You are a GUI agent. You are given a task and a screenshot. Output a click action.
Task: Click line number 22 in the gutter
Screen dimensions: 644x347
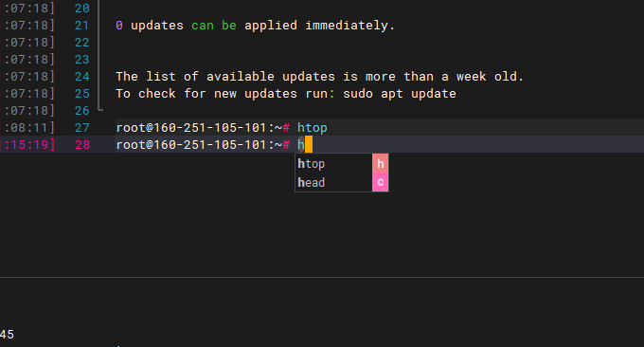pyautogui.click(x=82, y=43)
